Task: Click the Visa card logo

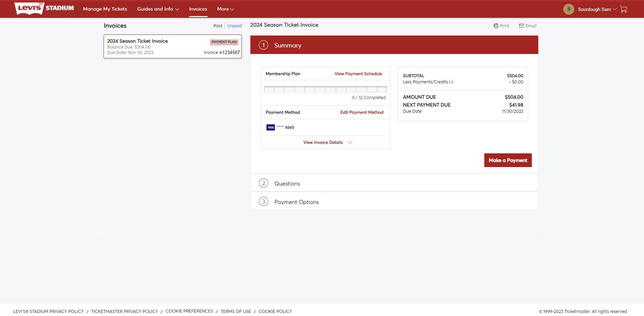Action: point(271,128)
